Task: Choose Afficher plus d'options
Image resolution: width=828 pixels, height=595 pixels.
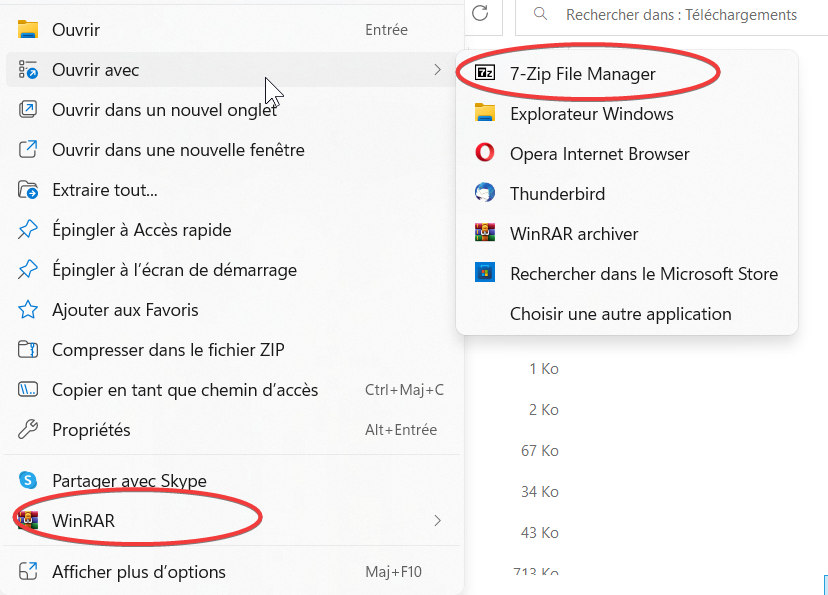Action: click(x=232, y=572)
